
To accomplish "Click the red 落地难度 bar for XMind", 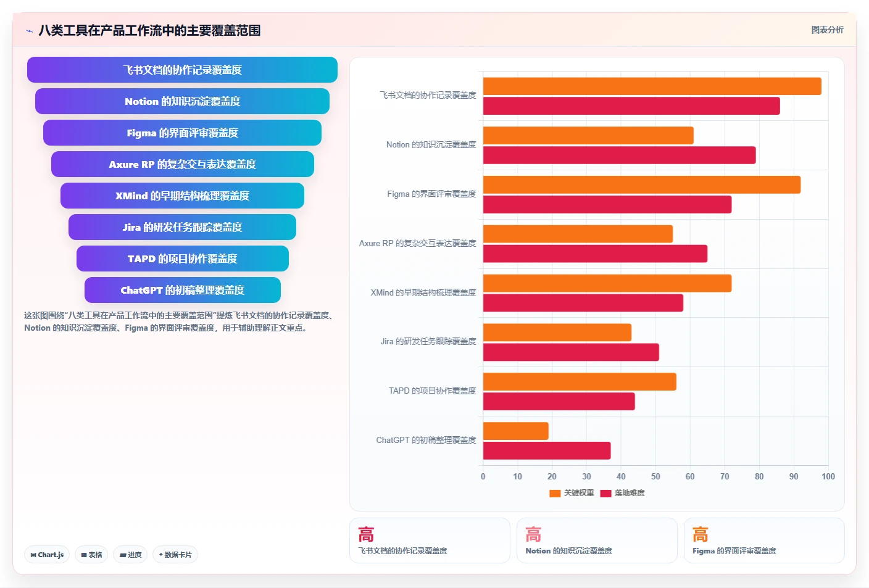I will (x=583, y=303).
